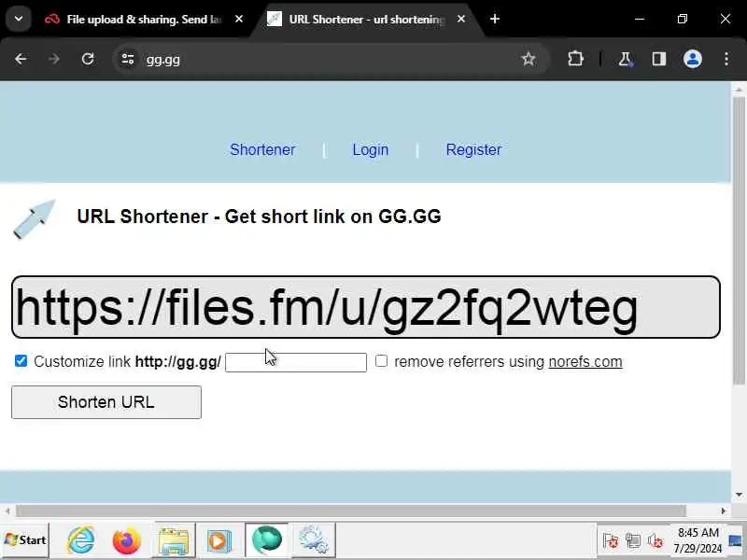The height and width of the screenshot is (560, 747).
Task: Click Action Center flag tray icon
Action: click(x=611, y=540)
